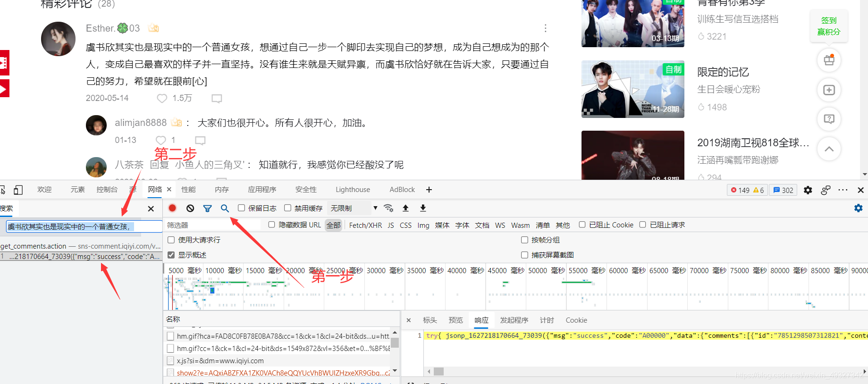The image size is (868, 384).
Task: Filter requests by Img type
Action: tap(423, 225)
